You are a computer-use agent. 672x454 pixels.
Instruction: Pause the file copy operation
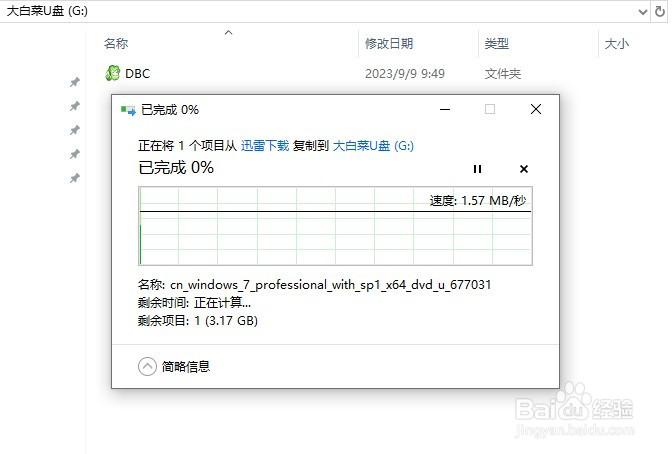pos(477,169)
